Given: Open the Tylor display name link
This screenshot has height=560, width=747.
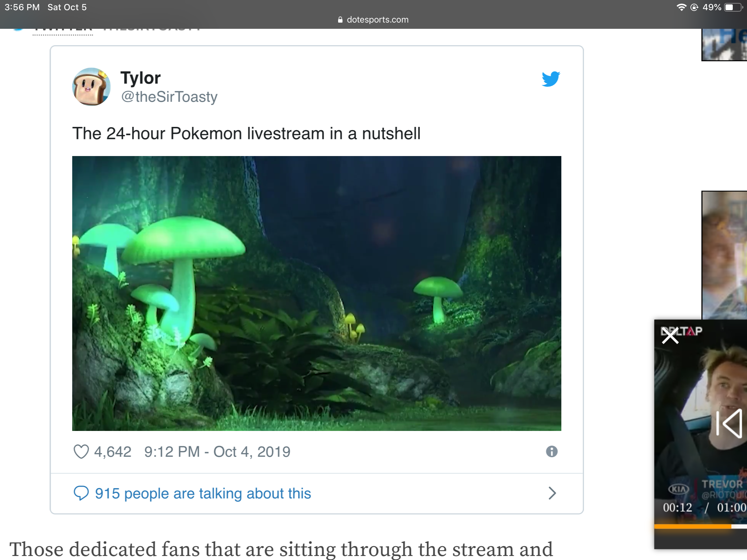Looking at the screenshot, I should 140,78.
